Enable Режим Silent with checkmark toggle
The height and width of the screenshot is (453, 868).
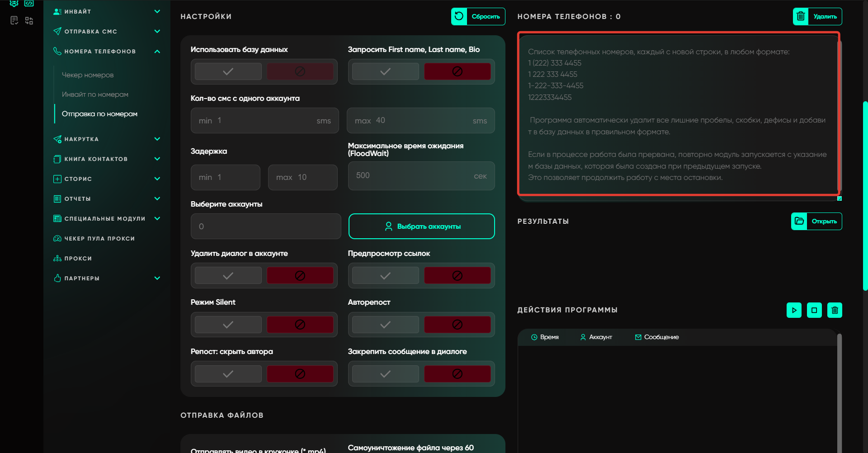228,325
